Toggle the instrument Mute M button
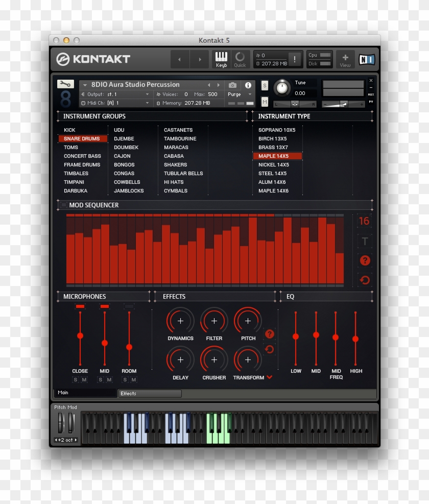429x504 pixels. click(x=265, y=102)
